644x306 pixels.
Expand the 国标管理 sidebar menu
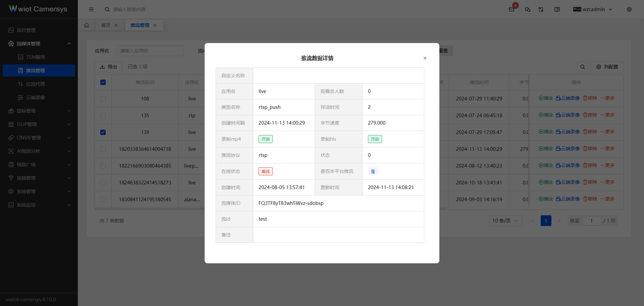(x=39, y=111)
